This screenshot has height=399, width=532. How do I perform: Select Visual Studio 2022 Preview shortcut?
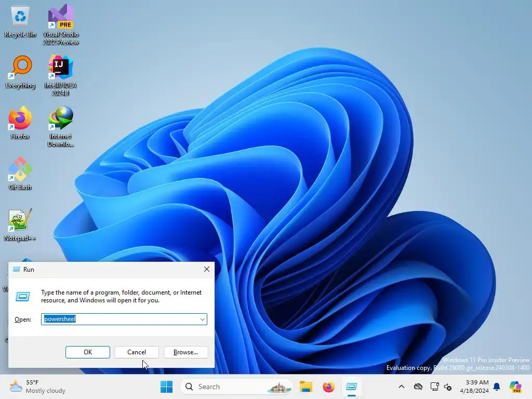[61, 24]
